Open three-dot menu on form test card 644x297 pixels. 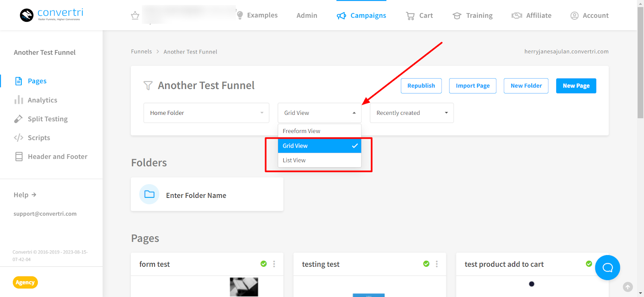tap(274, 264)
